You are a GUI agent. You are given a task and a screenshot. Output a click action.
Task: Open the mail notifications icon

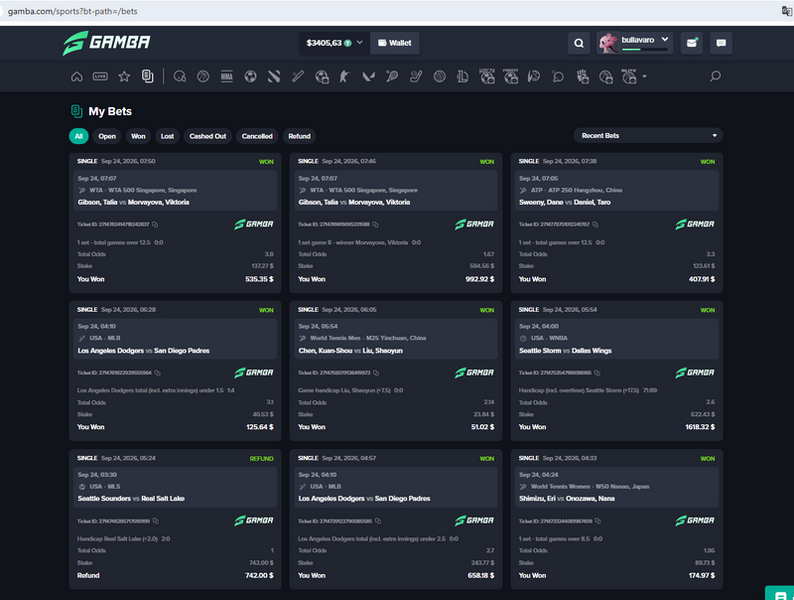point(691,43)
